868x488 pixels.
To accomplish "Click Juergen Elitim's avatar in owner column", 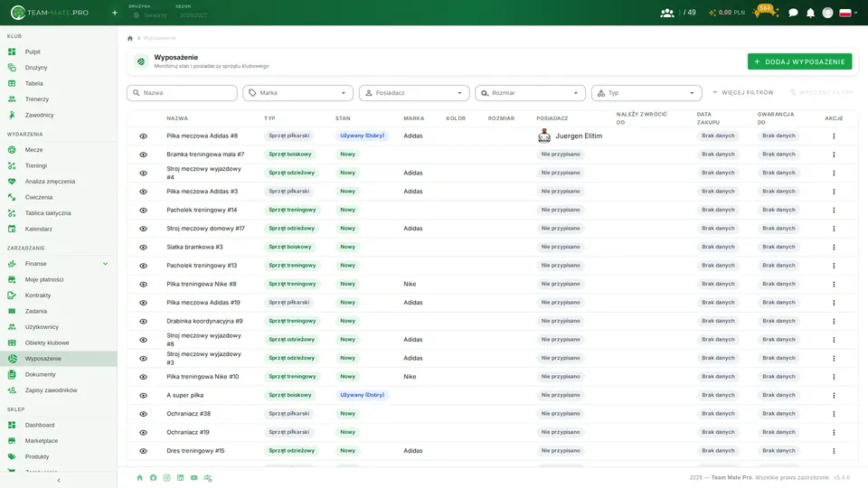I will tap(544, 136).
